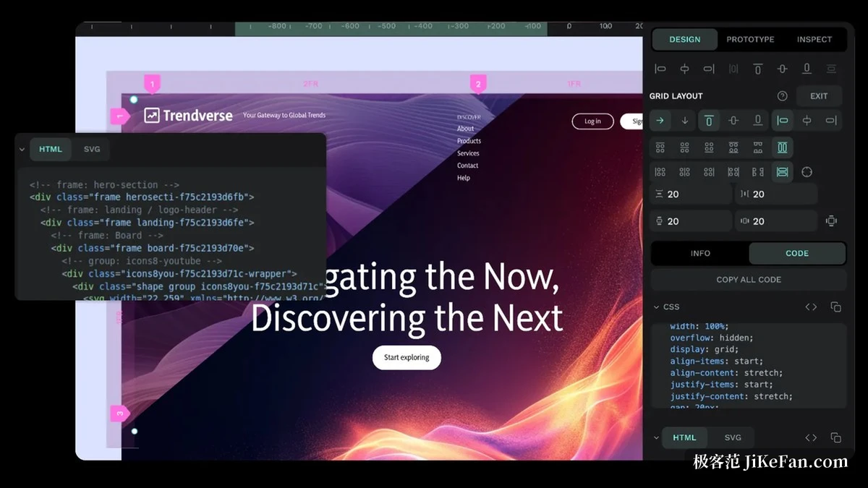The height and width of the screenshot is (488, 868).
Task: Click the Trendverse logo on the canvas
Action: [188, 115]
